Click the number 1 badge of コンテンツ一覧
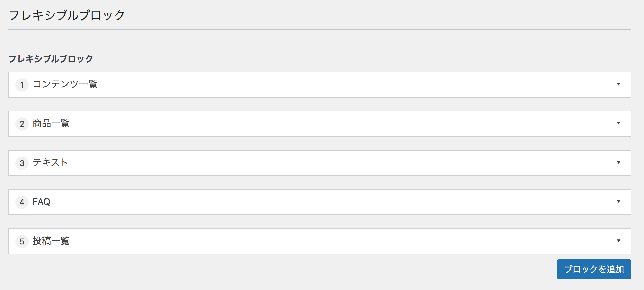This screenshot has width=644, height=290. point(22,85)
